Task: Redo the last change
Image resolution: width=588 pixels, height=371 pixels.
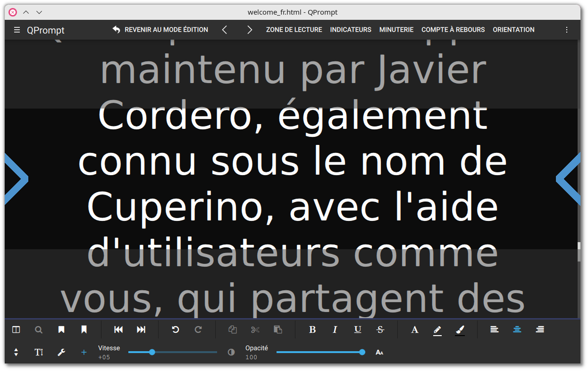Action: tap(198, 329)
